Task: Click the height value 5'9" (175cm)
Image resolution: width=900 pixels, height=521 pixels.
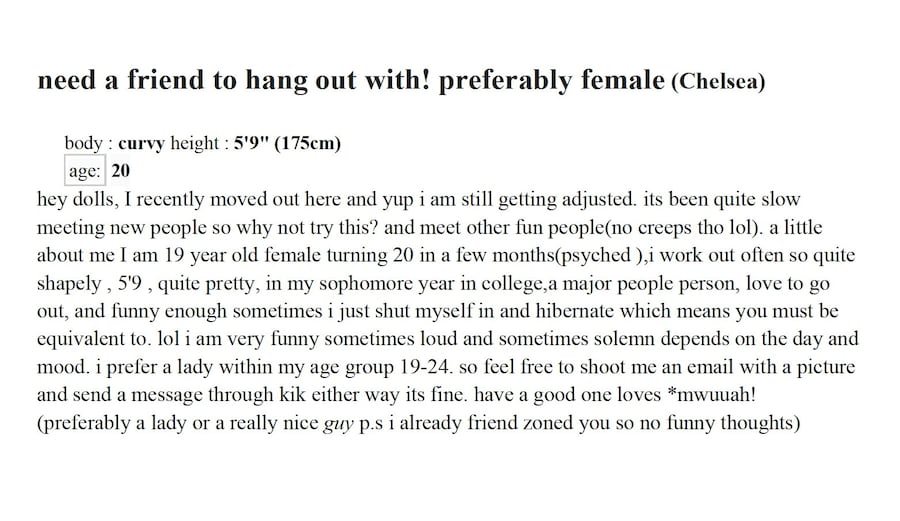Action: click(x=288, y=143)
